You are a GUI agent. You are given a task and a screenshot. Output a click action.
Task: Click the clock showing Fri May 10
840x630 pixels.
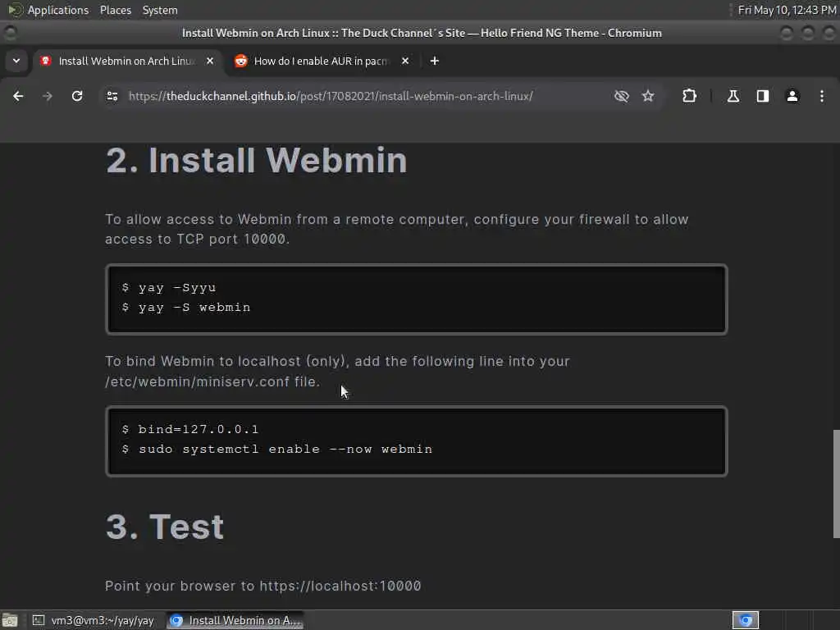tap(787, 10)
